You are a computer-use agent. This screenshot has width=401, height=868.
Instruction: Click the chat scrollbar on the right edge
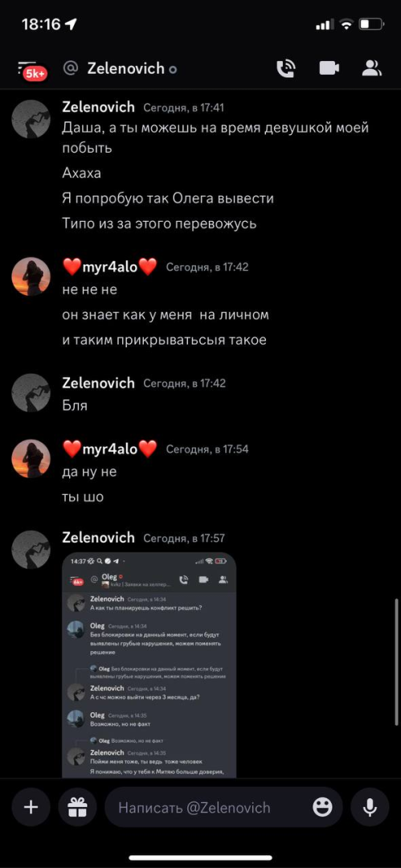pyautogui.click(x=396, y=661)
